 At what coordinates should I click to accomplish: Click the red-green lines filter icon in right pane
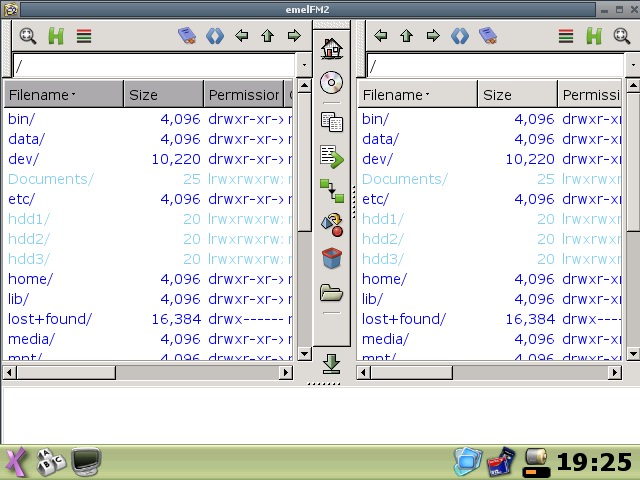coord(566,36)
